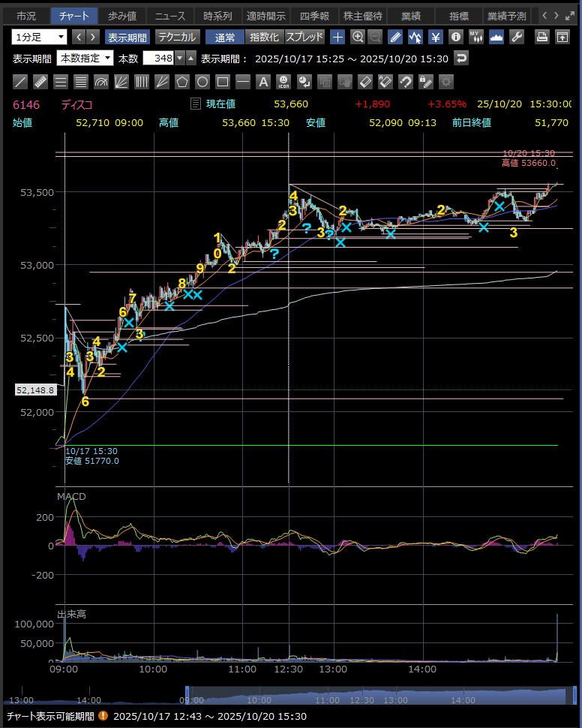This screenshot has height=728, width=582.
Task: Click the 表示期間 button
Action: 127,37
